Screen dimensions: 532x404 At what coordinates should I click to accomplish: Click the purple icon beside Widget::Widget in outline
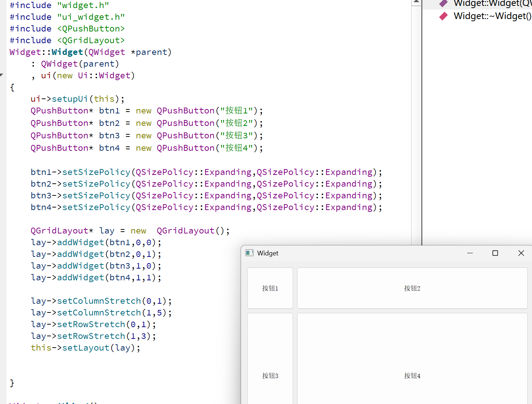443,3
